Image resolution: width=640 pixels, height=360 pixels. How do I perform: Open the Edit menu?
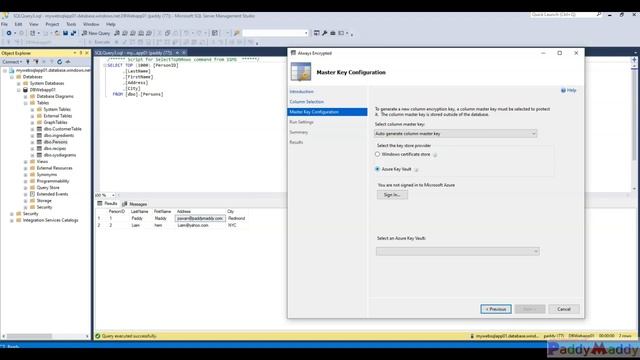pos(18,24)
